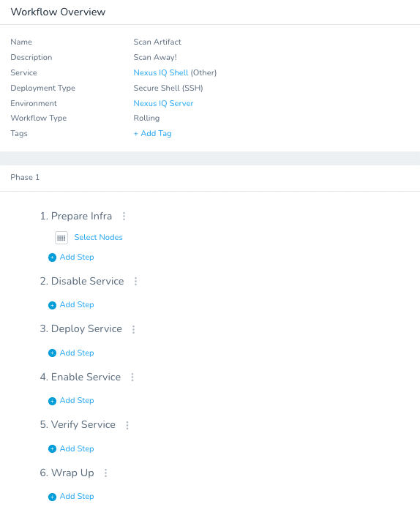Click the 'Service' field label
Image resolution: width=420 pixels, height=515 pixels.
[23, 72]
